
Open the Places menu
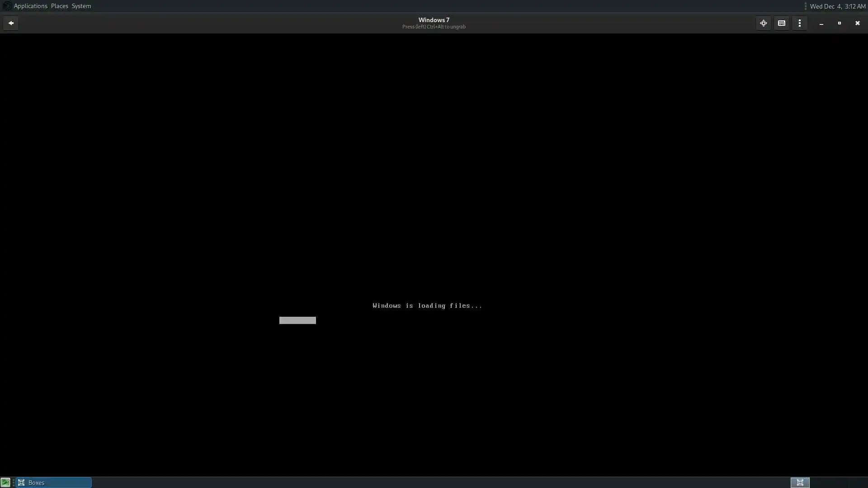[x=59, y=6]
